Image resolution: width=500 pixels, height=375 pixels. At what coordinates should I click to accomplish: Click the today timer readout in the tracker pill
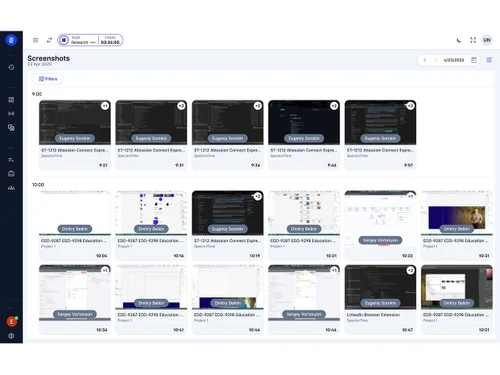(110, 42)
